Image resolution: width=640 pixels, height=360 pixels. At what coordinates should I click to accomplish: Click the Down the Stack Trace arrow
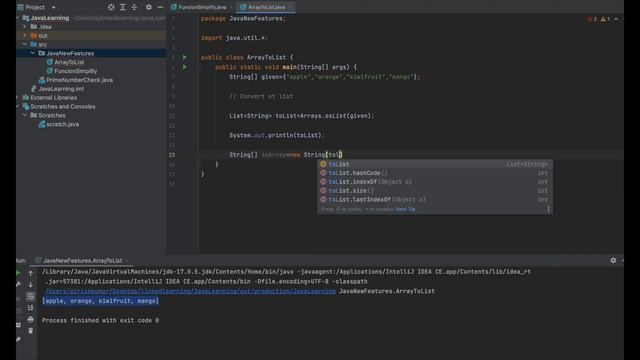point(31,284)
